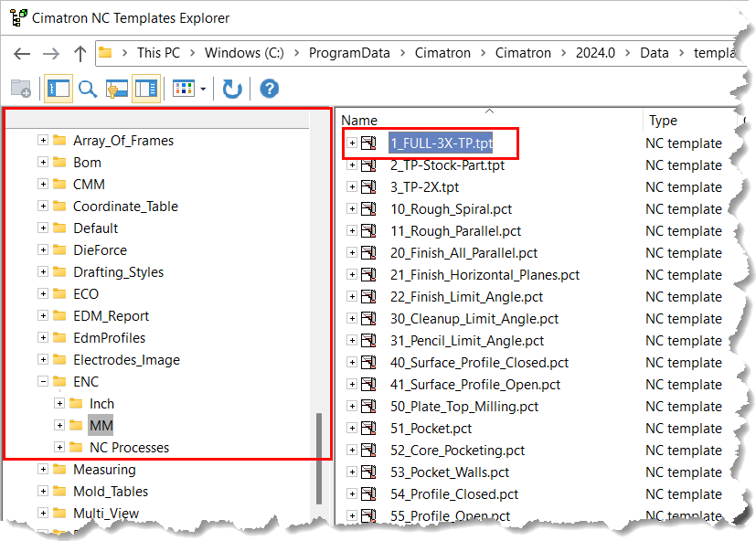Select the Drafting_Styles folder
This screenshot has height=541, width=756.
coord(118,272)
